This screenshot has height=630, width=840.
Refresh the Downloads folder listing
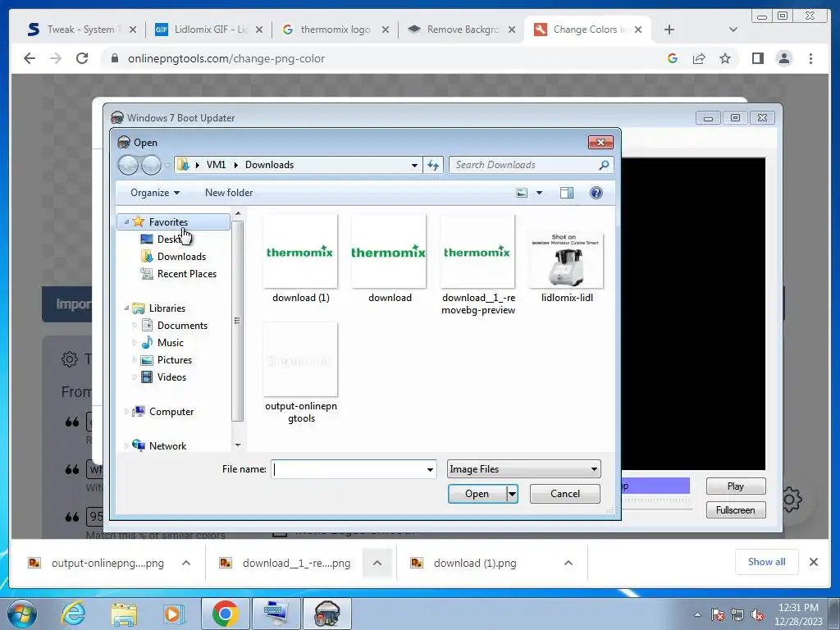pyautogui.click(x=433, y=165)
